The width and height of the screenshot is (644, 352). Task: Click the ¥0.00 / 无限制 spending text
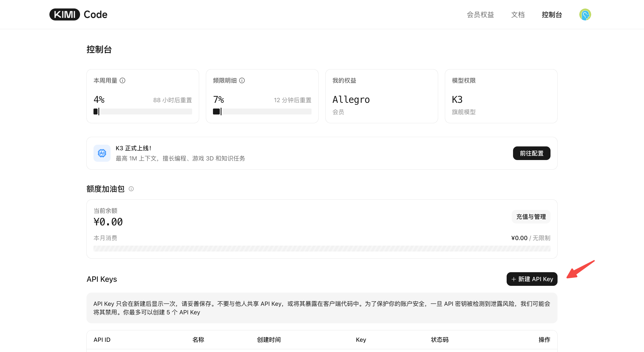(530, 238)
